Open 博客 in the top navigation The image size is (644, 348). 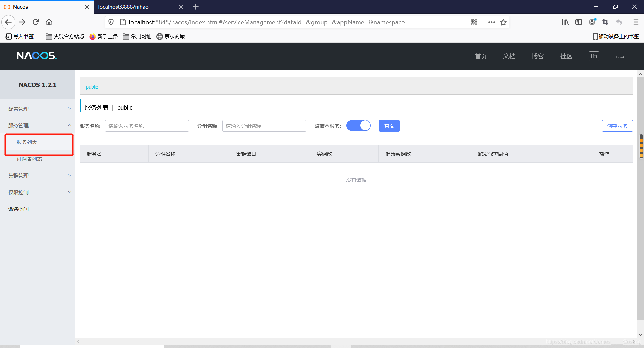coord(538,56)
